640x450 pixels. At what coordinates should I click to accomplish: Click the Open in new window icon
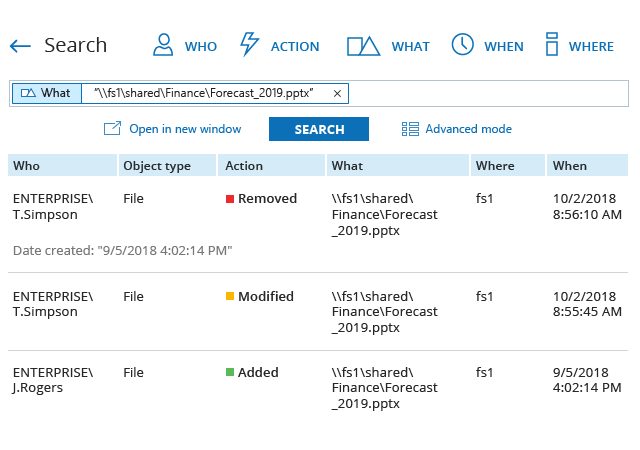point(112,129)
